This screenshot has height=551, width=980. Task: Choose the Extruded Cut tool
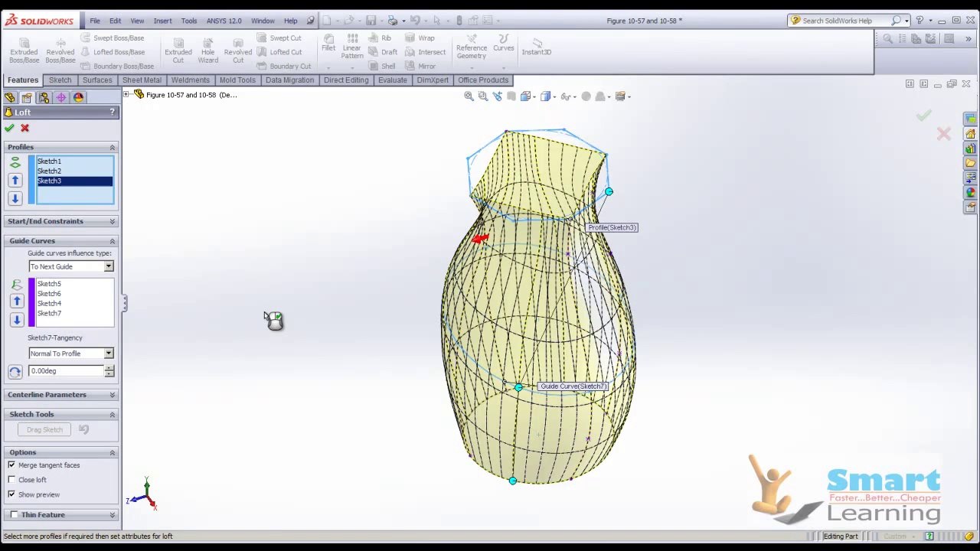(x=178, y=51)
